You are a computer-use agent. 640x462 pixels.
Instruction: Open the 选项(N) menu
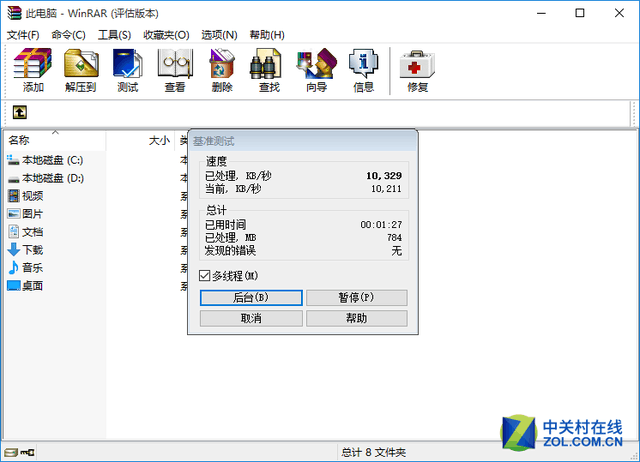219,35
